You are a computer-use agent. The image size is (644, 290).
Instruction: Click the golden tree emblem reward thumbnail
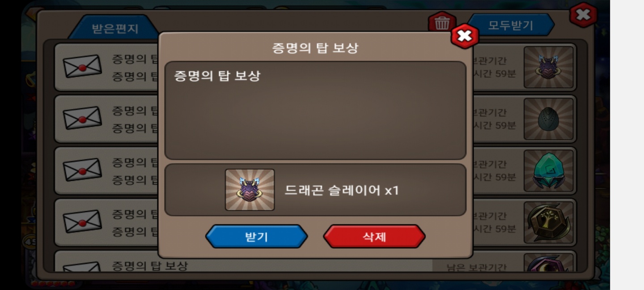[549, 222]
